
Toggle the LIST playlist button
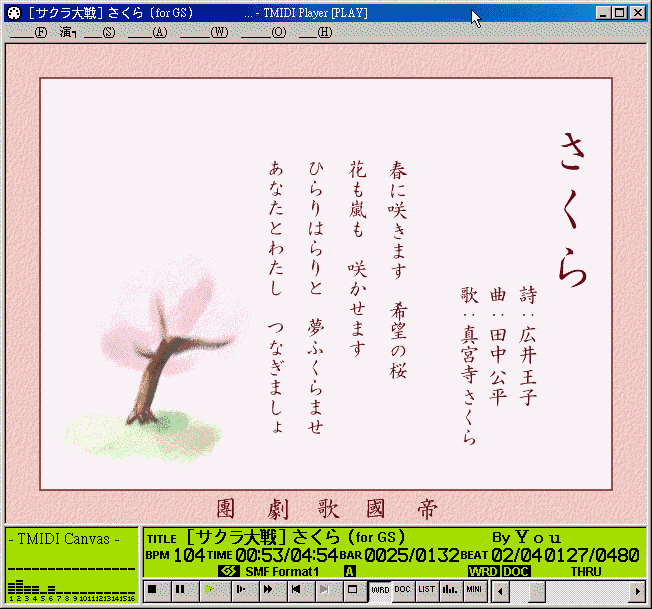[426, 591]
